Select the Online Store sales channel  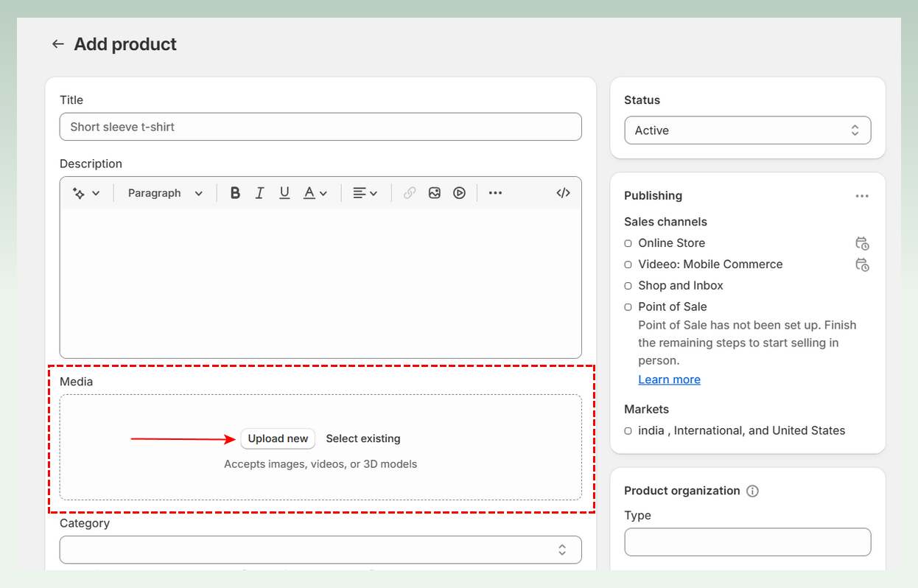point(628,243)
